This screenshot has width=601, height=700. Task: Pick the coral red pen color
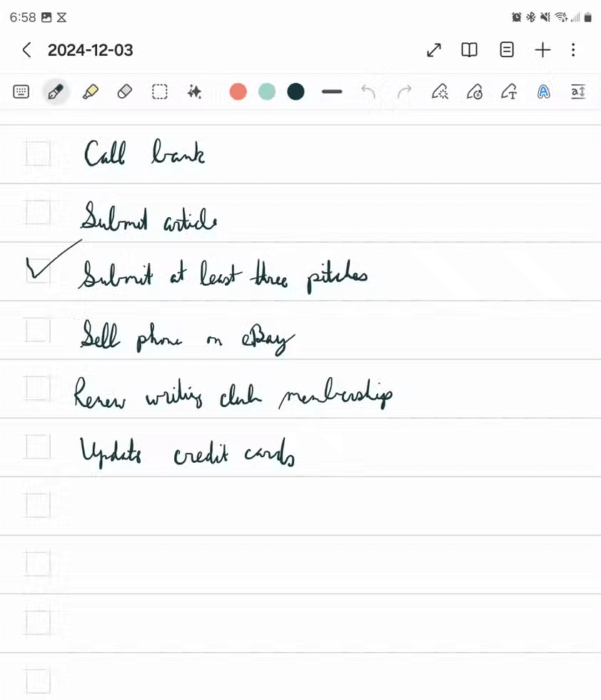pyautogui.click(x=238, y=92)
